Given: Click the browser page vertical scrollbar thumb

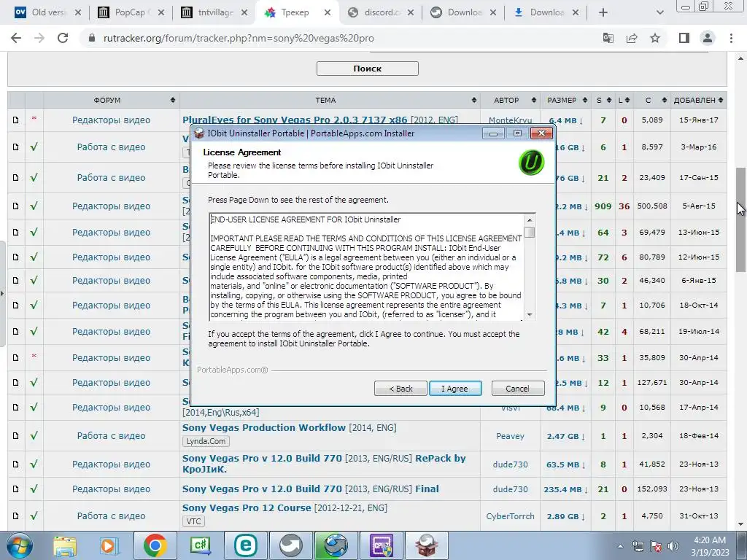Looking at the screenshot, I should click(x=741, y=219).
